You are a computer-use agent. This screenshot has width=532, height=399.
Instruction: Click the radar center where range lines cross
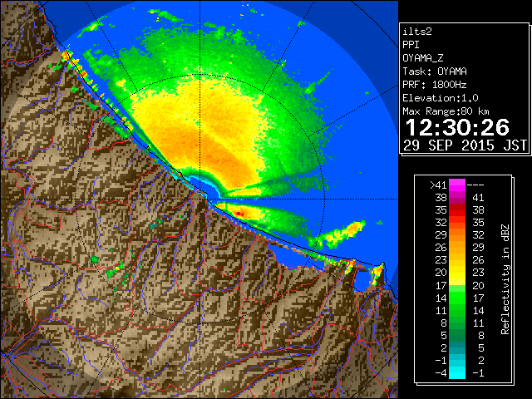pyautogui.click(x=199, y=199)
